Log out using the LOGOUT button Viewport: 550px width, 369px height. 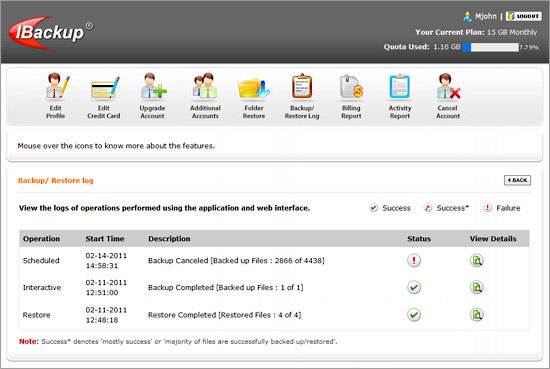pos(523,16)
